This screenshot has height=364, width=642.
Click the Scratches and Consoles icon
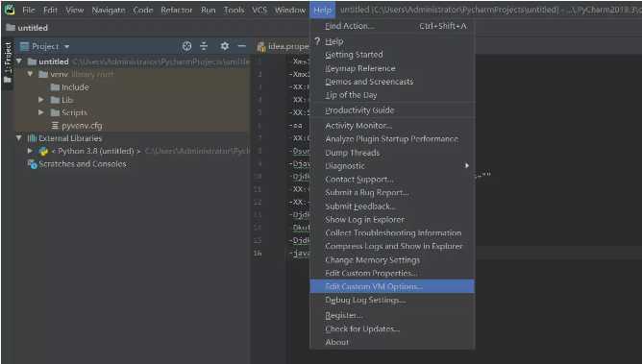pos(32,164)
